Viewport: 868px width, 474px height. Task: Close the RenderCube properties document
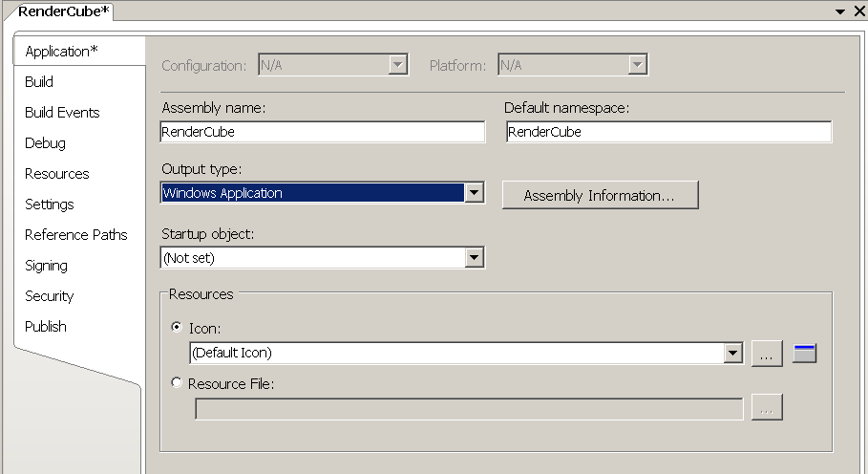857,11
